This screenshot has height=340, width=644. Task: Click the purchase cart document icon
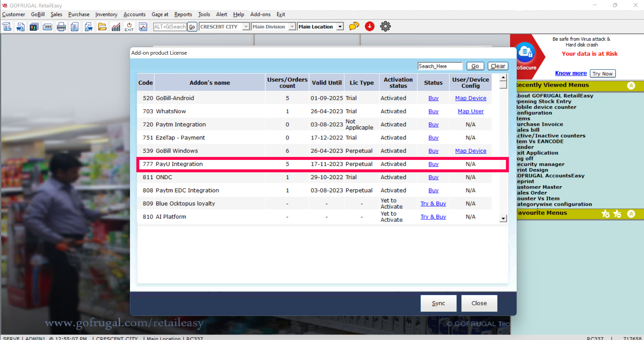pos(89,27)
